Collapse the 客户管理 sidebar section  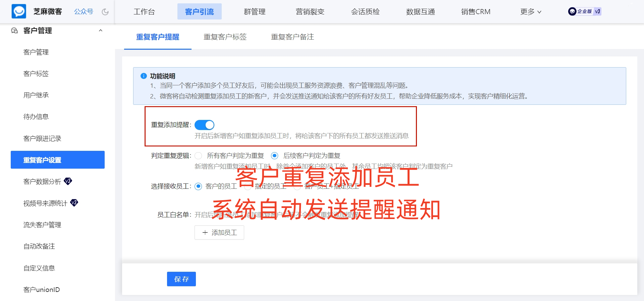(x=100, y=31)
